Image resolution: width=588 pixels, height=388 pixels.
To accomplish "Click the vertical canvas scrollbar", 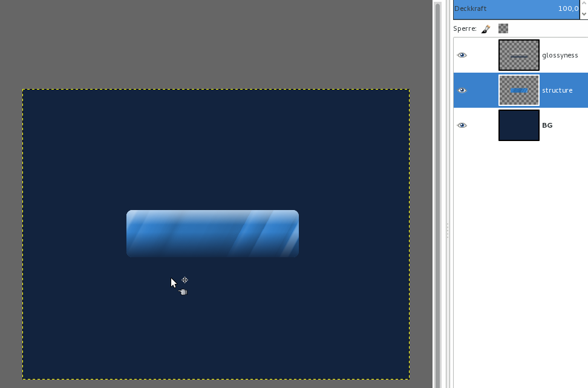I will point(437,194).
